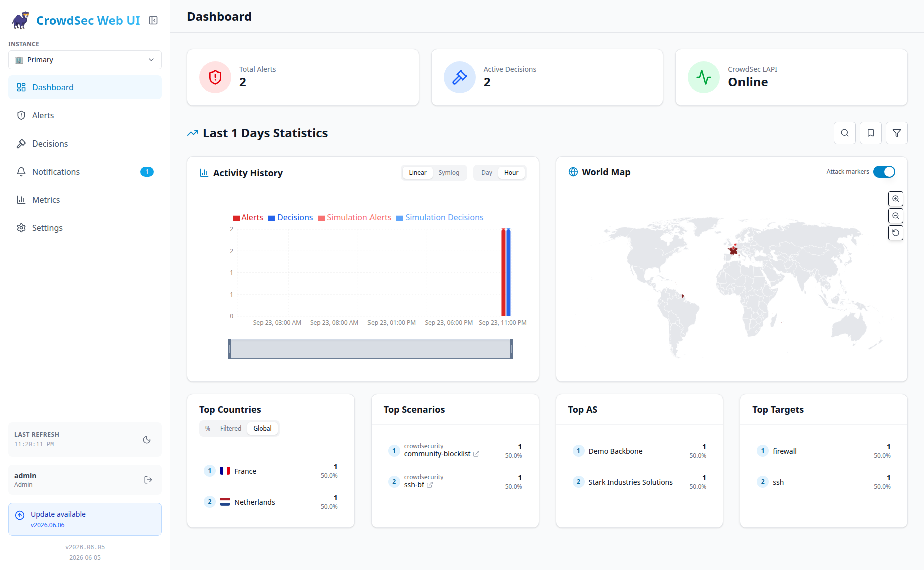Click the Notifications badge count
The height and width of the screenshot is (570, 924).
147,172
